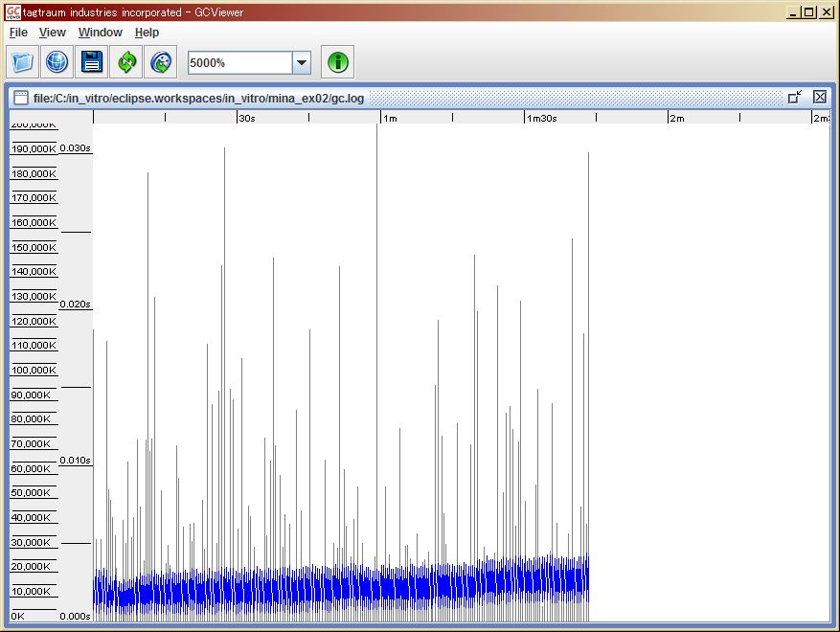This screenshot has height=632, width=840.
Task: Click the 30s time ruler marker
Action: pyautogui.click(x=247, y=118)
